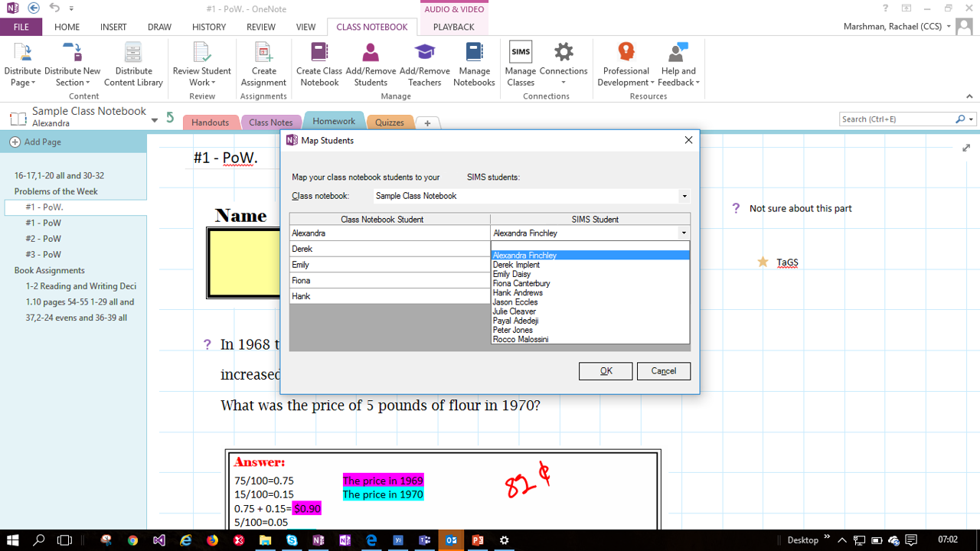Open Distribute Content Library

coord(133,64)
